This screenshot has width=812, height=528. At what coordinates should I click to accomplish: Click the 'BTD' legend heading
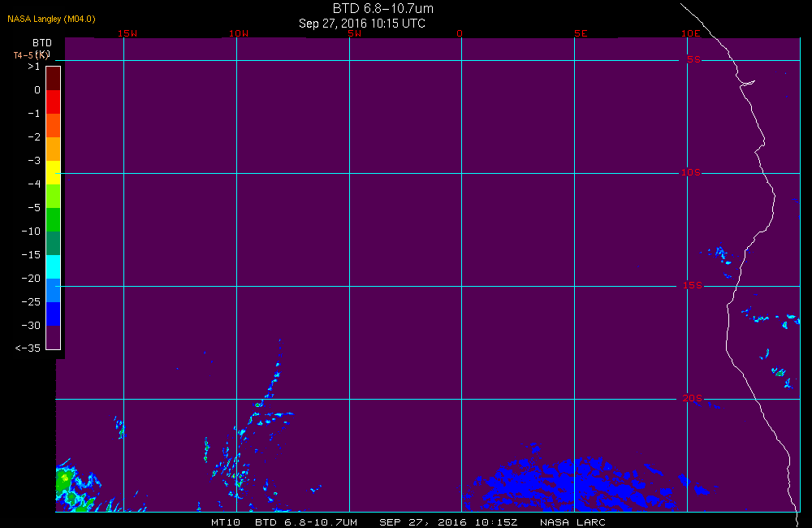pos(42,42)
